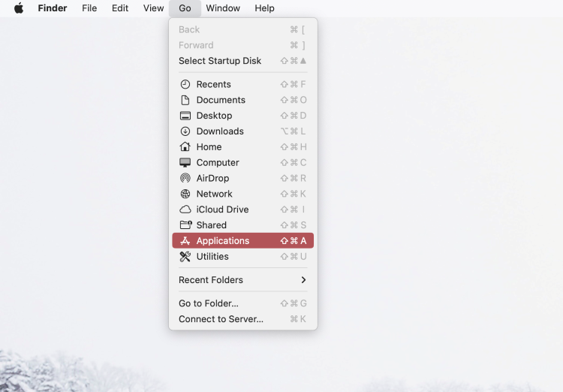
Task: Select the Recents label
Action: [x=214, y=84]
